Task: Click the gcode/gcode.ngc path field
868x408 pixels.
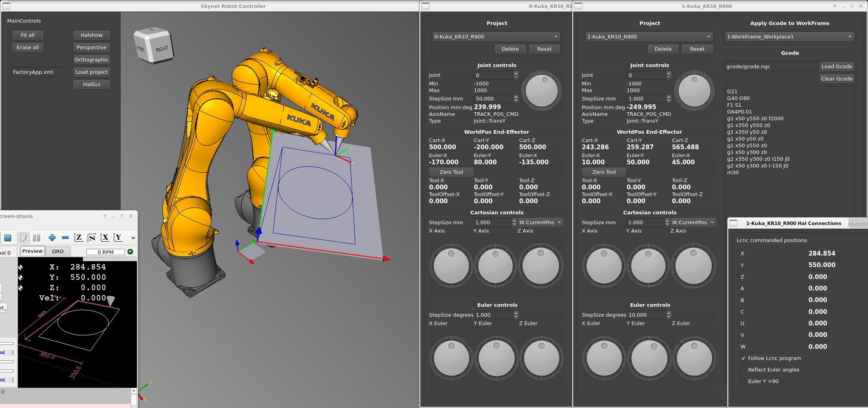Action: tap(771, 66)
